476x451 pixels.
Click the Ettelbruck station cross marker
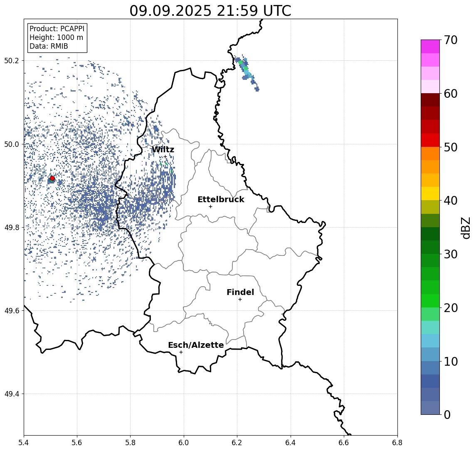(x=210, y=207)
